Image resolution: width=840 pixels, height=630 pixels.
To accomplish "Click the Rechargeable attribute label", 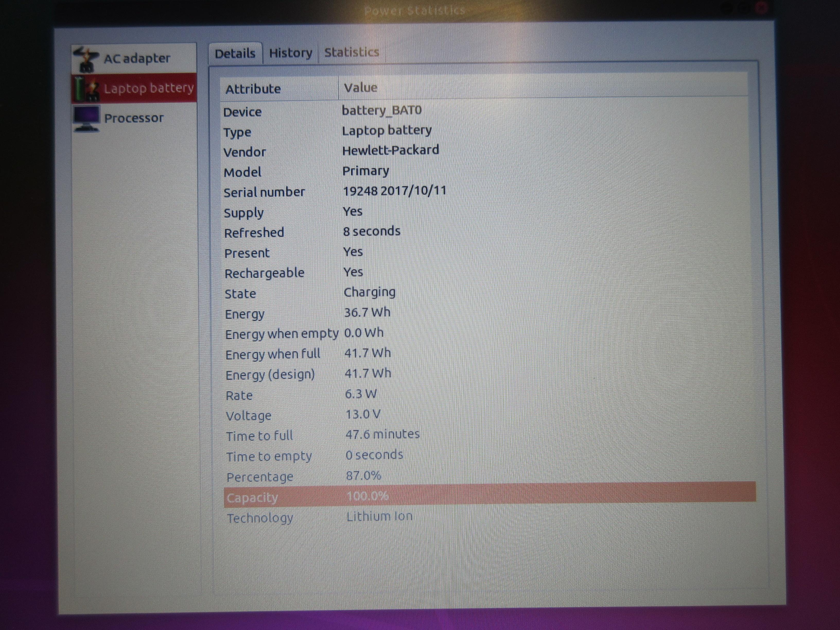I will pos(264,273).
